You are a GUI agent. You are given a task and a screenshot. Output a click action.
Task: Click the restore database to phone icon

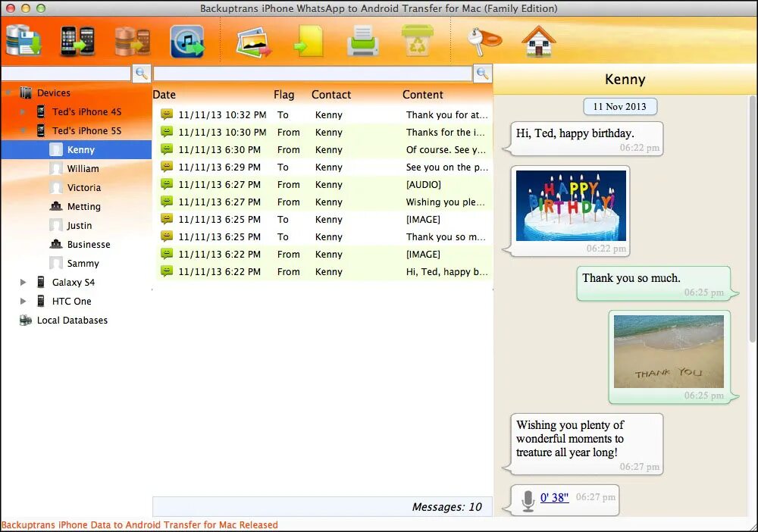(132, 42)
